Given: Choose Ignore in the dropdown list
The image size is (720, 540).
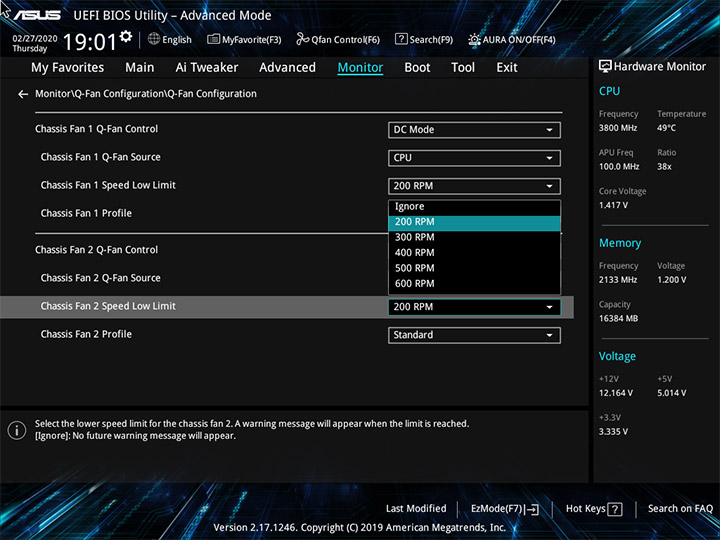Looking at the screenshot, I should pos(474,207).
